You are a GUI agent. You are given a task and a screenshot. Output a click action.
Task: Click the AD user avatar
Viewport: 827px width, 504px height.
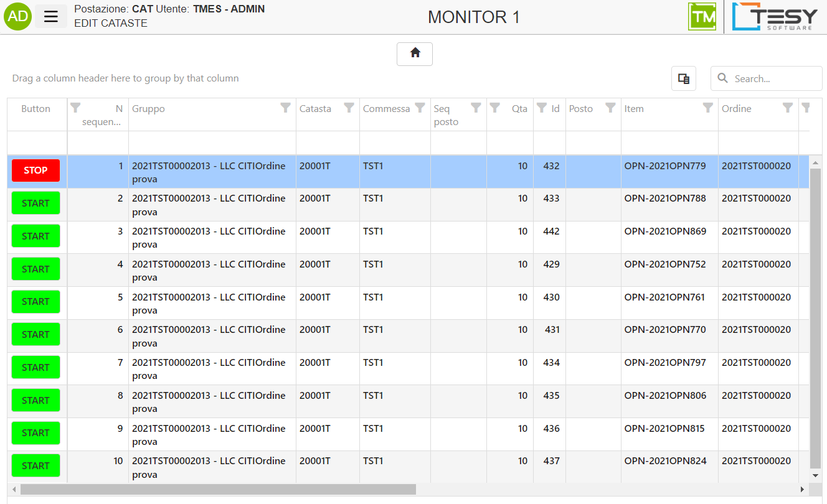[17, 17]
